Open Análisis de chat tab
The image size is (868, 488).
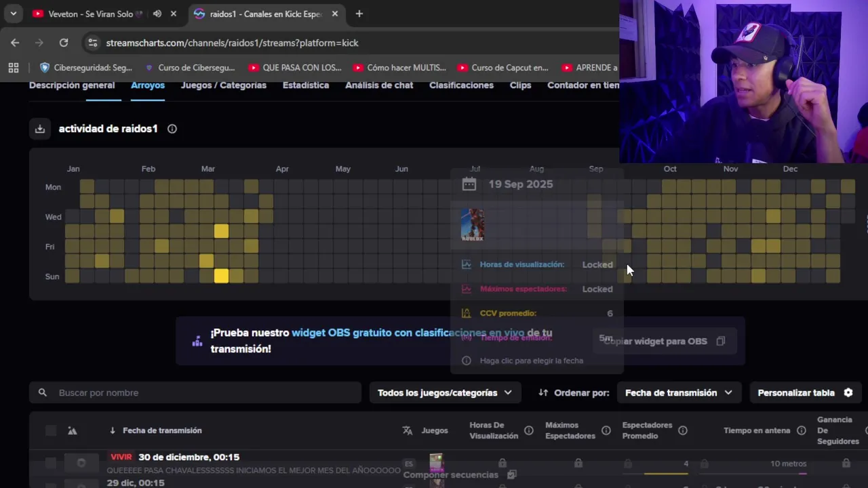coord(379,85)
